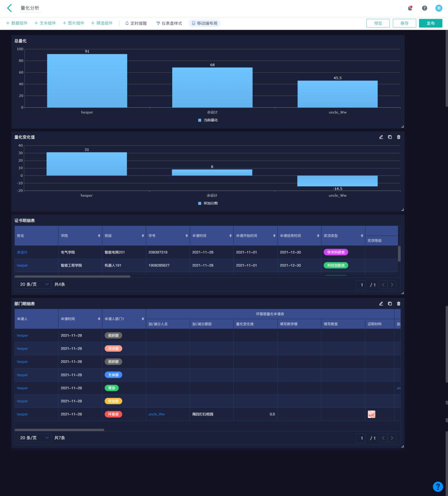
Task: Delete the 量化变化值 chart with trash icon
Action: 399,137
